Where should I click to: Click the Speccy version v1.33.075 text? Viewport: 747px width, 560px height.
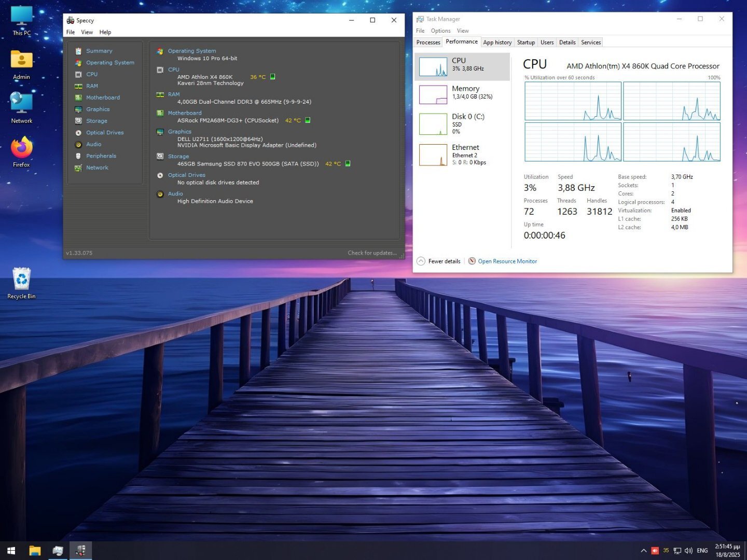click(x=79, y=253)
